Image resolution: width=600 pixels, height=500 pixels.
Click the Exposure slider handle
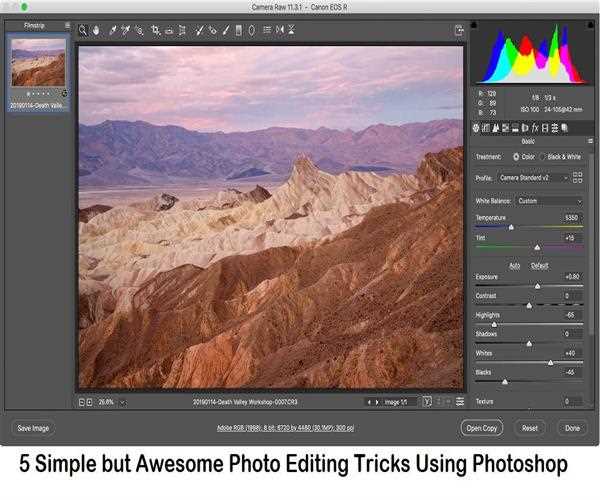537,286
